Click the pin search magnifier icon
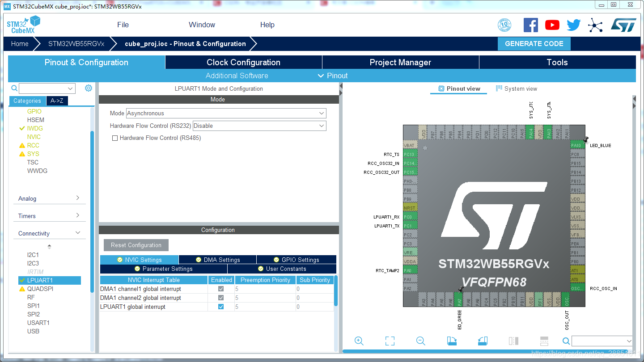Viewport: 644px width, 362px height. coord(566,341)
